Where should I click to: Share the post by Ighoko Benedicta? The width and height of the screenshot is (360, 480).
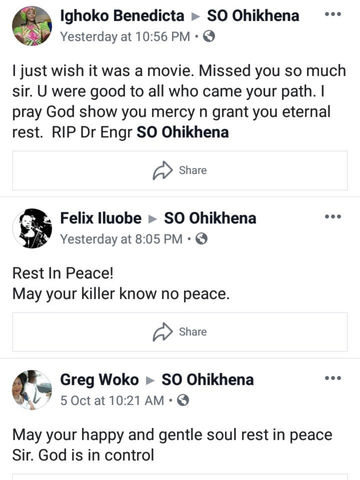(x=180, y=170)
